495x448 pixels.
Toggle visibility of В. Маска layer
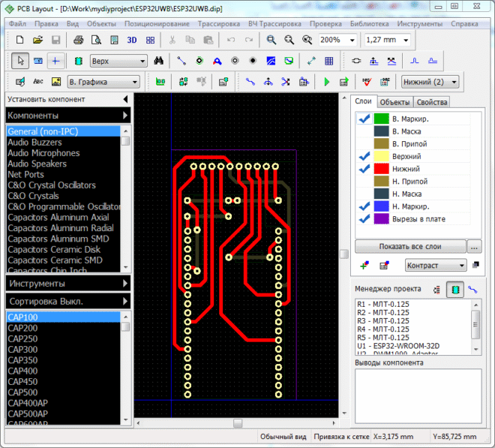point(364,131)
